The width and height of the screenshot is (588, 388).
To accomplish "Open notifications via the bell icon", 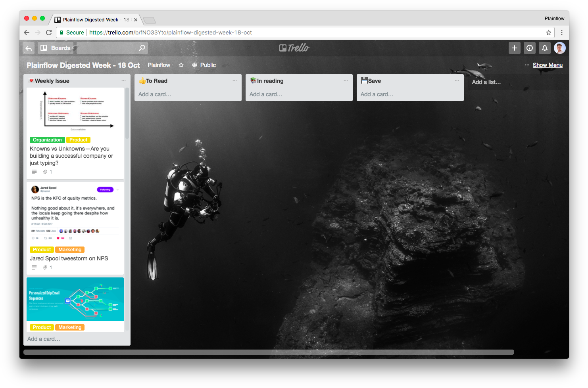I will tap(544, 48).
